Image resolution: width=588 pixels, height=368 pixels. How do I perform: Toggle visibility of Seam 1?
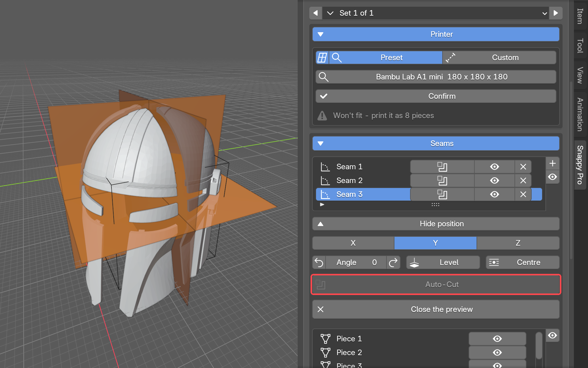[495, 167]
